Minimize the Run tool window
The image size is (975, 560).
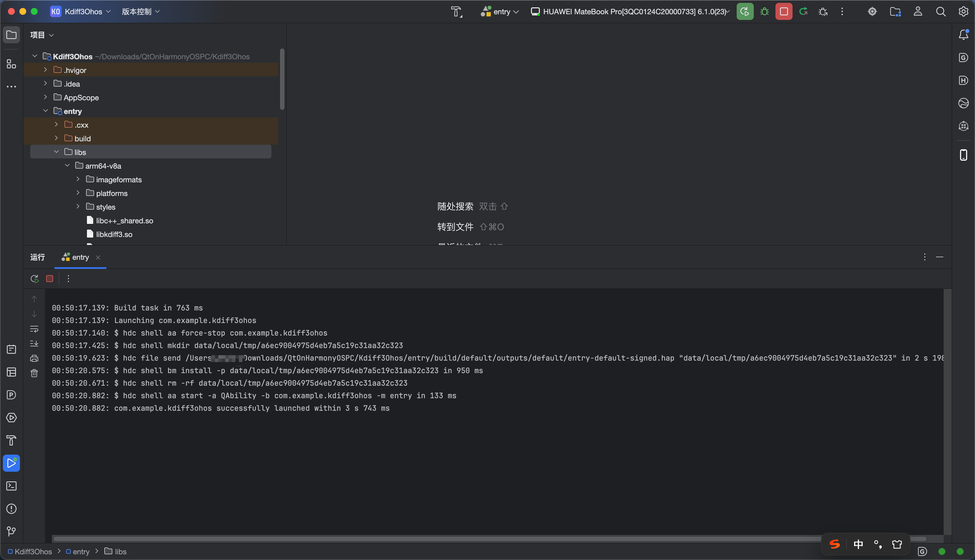[940, 257]
